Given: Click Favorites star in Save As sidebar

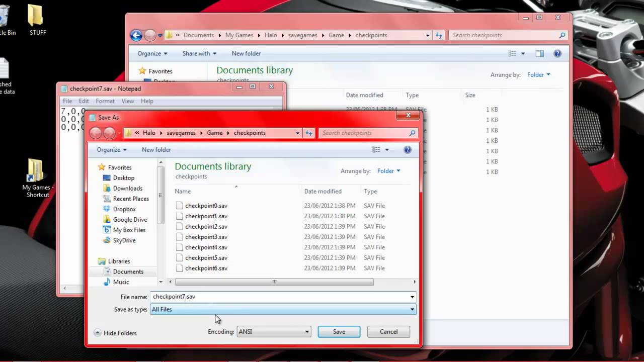Looking at the screenshot, I should 102,167.
